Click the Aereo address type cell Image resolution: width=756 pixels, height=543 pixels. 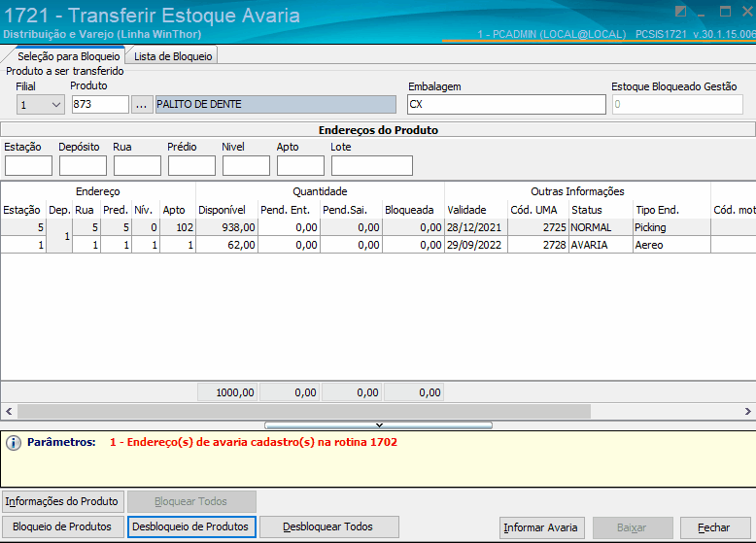[671, 245]
